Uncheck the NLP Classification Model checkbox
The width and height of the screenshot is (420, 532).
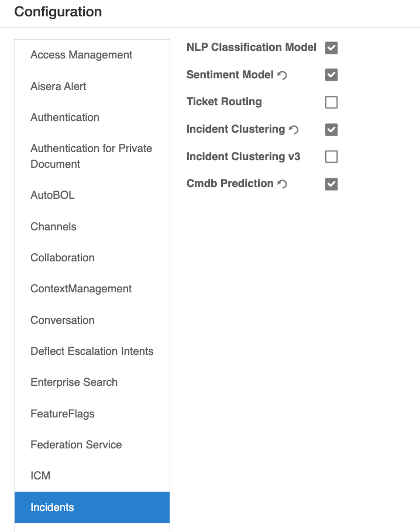(x=332, y=48)
